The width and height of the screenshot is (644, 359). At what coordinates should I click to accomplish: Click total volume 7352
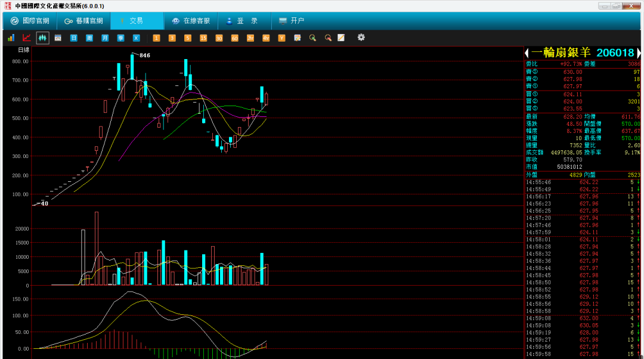coord(576,146)
